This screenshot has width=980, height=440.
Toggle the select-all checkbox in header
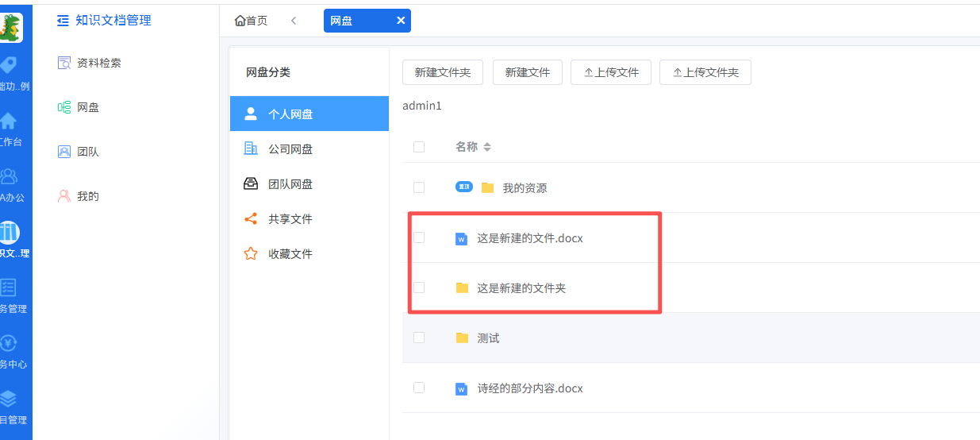tap(419, 147)
